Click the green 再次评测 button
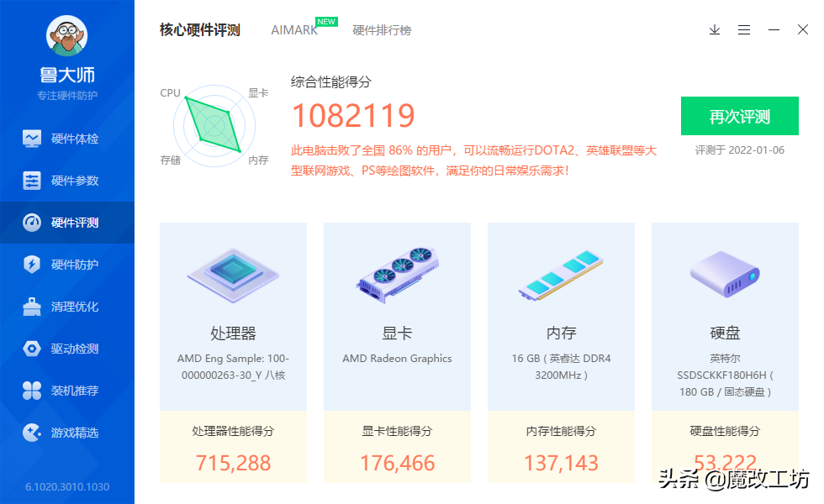The image size is (824, 504). tap(740, 116)
